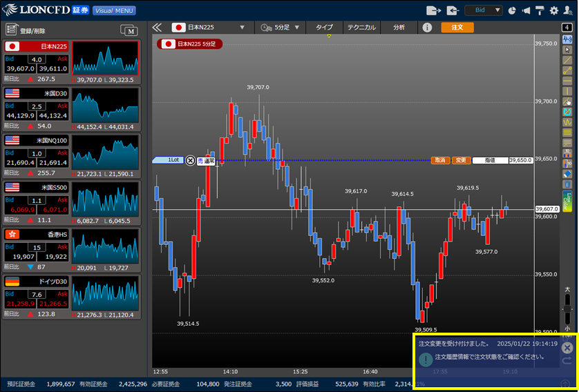Image resolution: width=579 pixels, height=392 pixels.
Task: Select the trend line drawing tool
Action: pyautogui.click(x=567, y=60)
